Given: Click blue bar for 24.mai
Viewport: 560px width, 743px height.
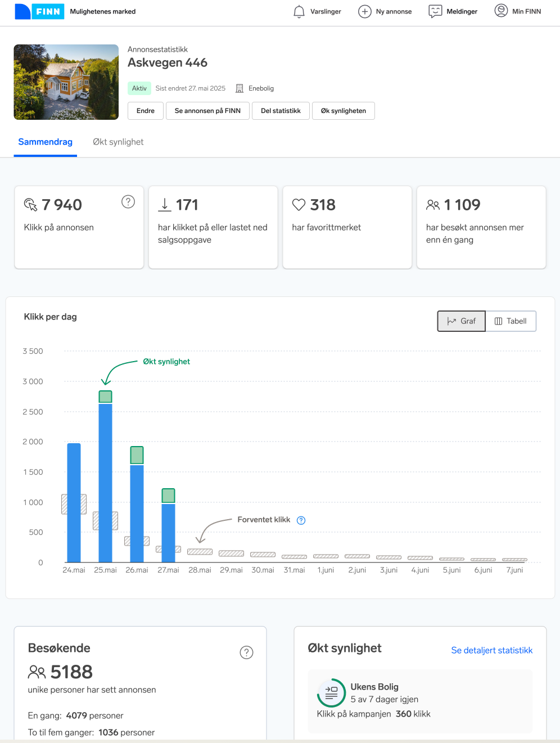Looking at the screenshot, I should pyautogui.click(x=74, y=503).
